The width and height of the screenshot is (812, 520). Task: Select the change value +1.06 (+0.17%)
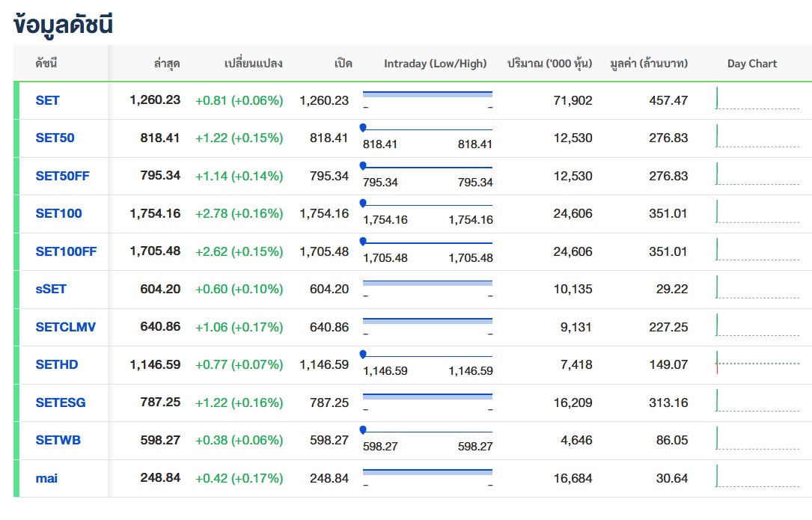(239, 327)
